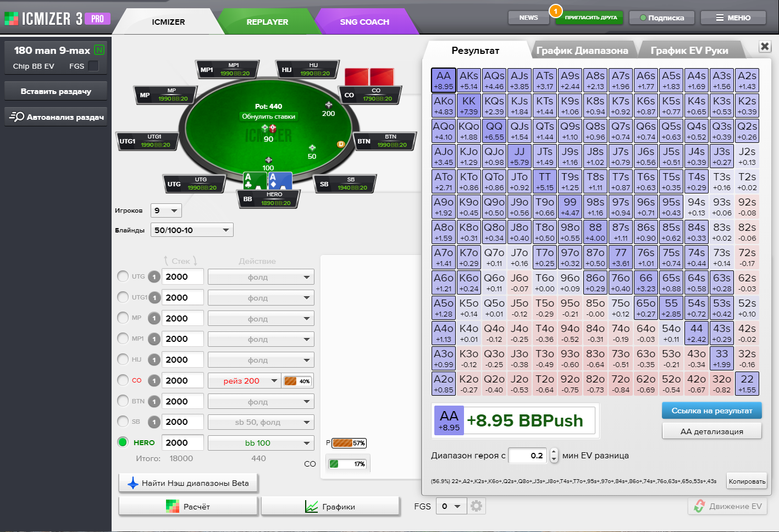Switch to the REPLAYER tab
The height and width of the screenshot is (532, 779).
click(267, 22)
